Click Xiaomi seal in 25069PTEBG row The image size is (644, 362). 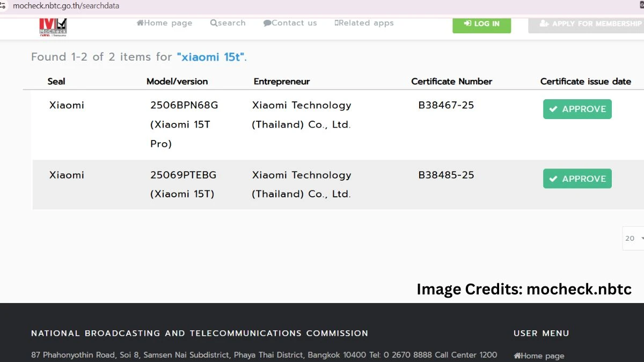coord(67,175)
